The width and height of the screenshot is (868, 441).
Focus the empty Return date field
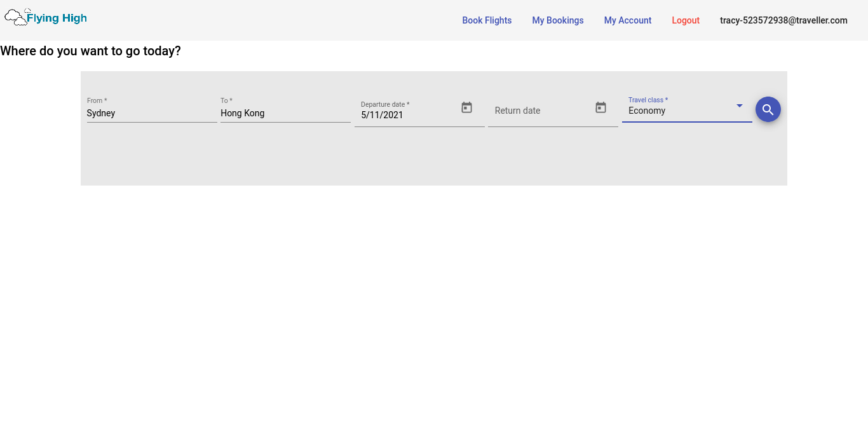click(541, 111)
